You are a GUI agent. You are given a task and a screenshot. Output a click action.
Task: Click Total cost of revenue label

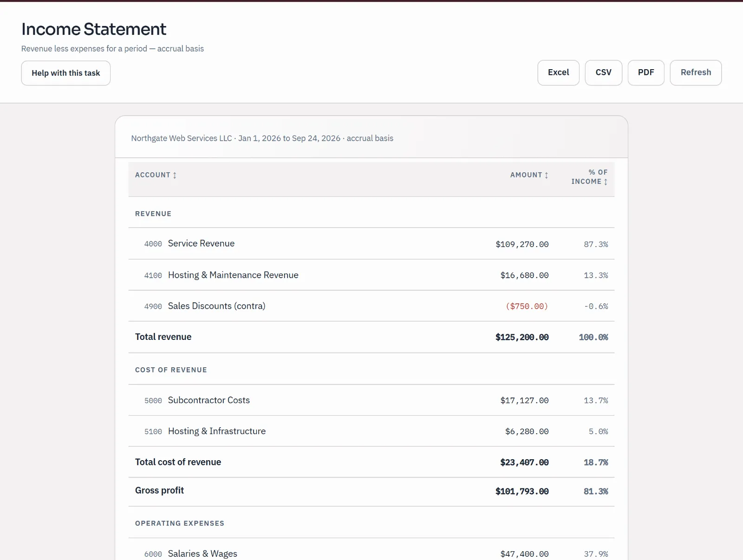click(x=178, y=462)
